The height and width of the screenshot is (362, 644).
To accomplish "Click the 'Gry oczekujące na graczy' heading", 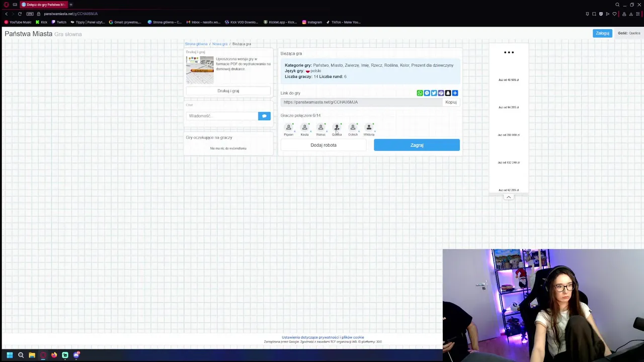I will tap(209, 137).
